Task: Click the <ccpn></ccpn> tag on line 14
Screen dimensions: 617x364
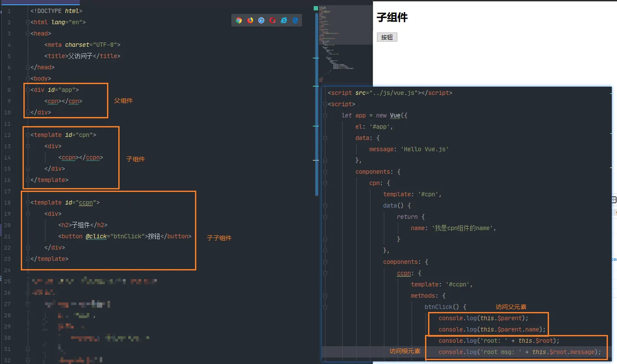Action: point(81,157)
